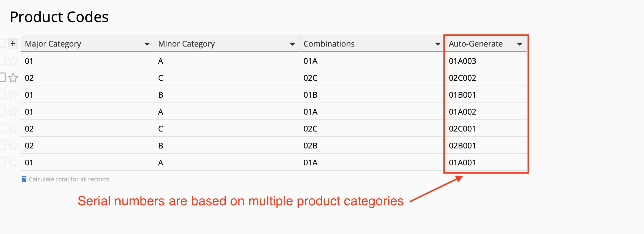Click the "Calculate total for all records" link
The image size is (644, 234).
point(69,179)
